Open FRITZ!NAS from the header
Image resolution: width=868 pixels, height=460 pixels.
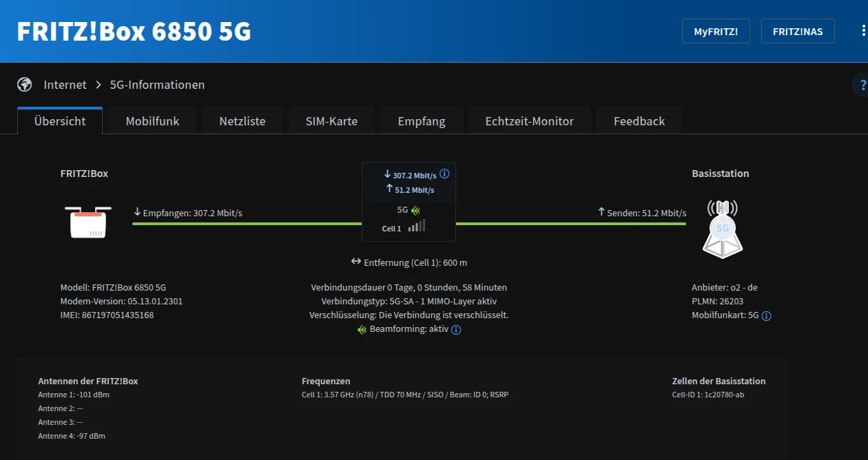tap(798, 32)
